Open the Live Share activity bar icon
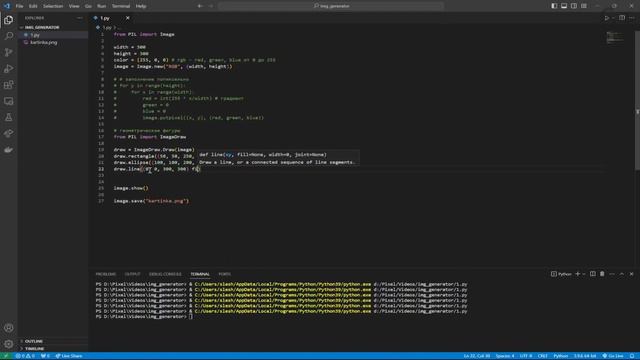 (x=9, y=133)
